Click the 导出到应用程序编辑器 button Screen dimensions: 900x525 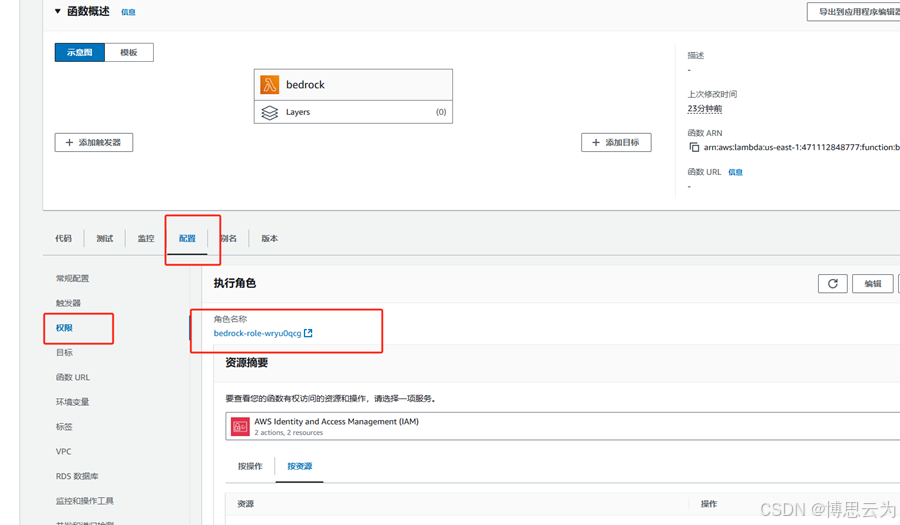click(854, 12)
